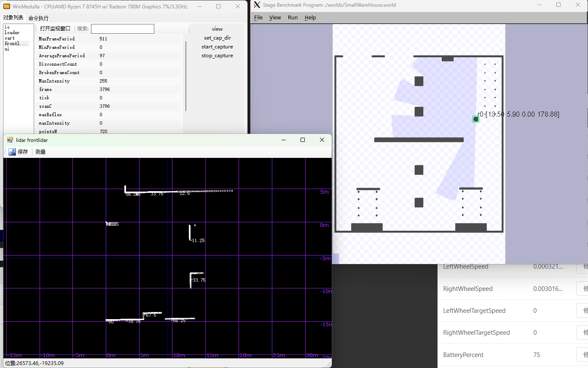Open the Run menu in Stage
Screen dimensions: 588x368
[293, 17]
